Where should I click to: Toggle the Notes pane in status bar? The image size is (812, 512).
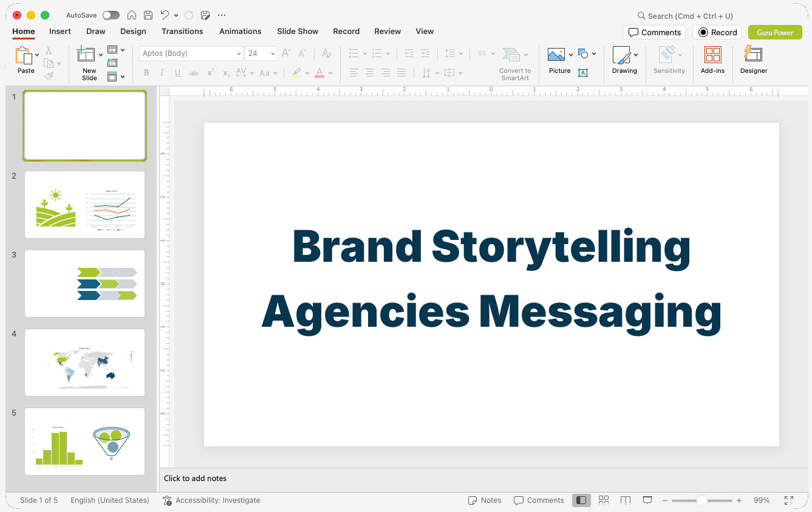(485, 500)
